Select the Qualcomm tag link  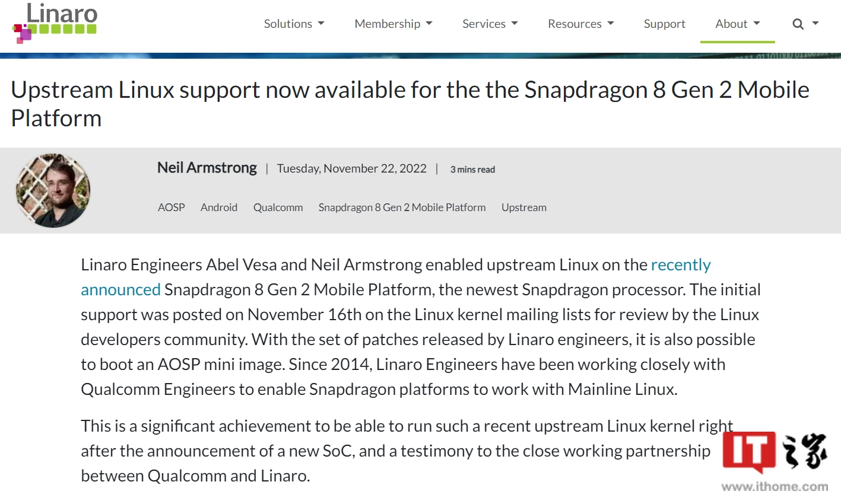pos(278,208)
